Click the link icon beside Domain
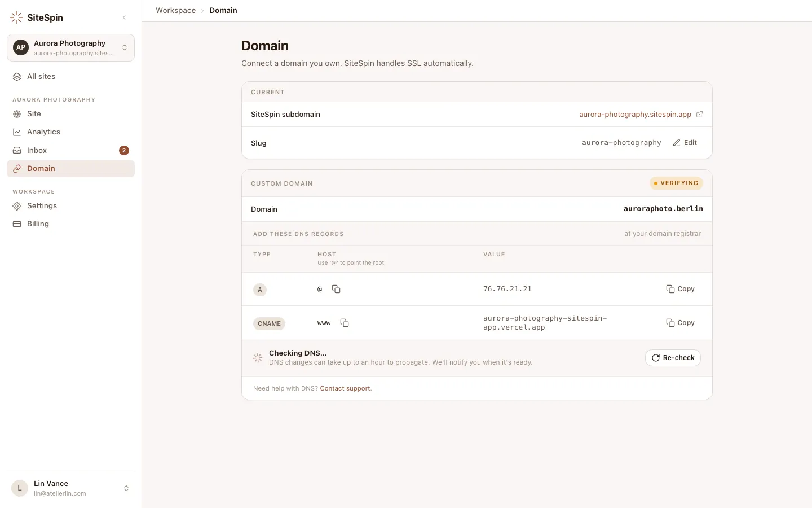Image resolution: width=812 pixels, height=508 pixels. click(17, 169)
